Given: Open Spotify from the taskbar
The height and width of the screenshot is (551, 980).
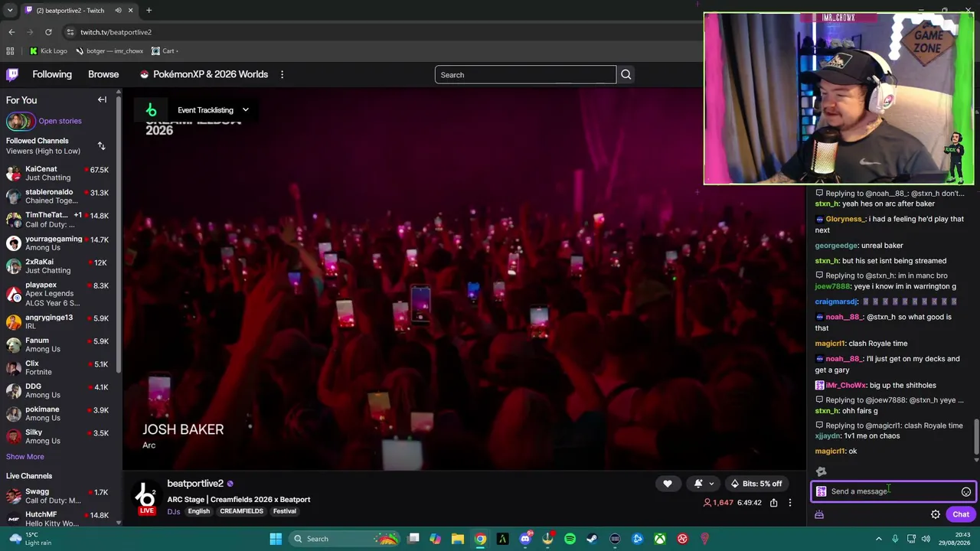Looking at the screenshot, I should click(x=570, y=539).
